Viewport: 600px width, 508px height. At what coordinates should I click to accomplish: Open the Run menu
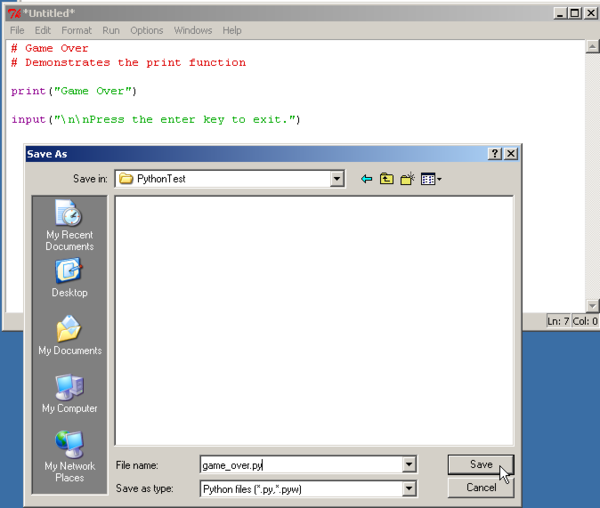[111, 31]
